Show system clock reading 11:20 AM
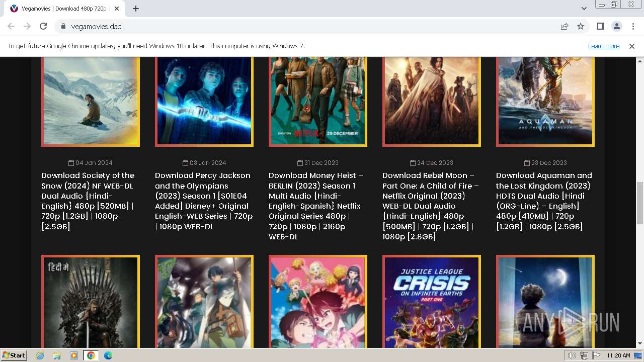This screenshot has width=644, height=362. [x=618, y=355]
